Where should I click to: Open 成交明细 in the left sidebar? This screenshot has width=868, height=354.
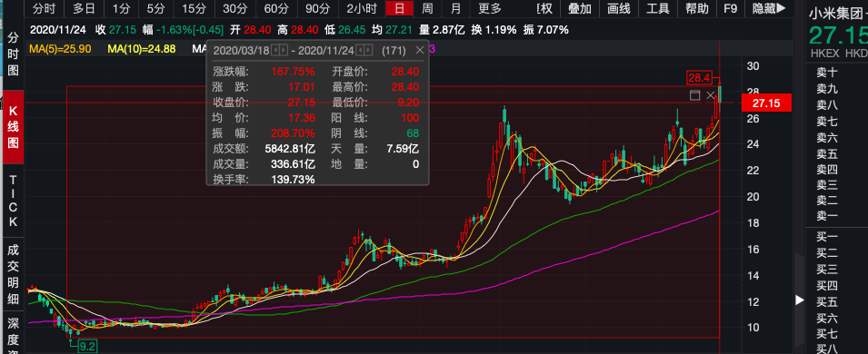click(14, 274)
